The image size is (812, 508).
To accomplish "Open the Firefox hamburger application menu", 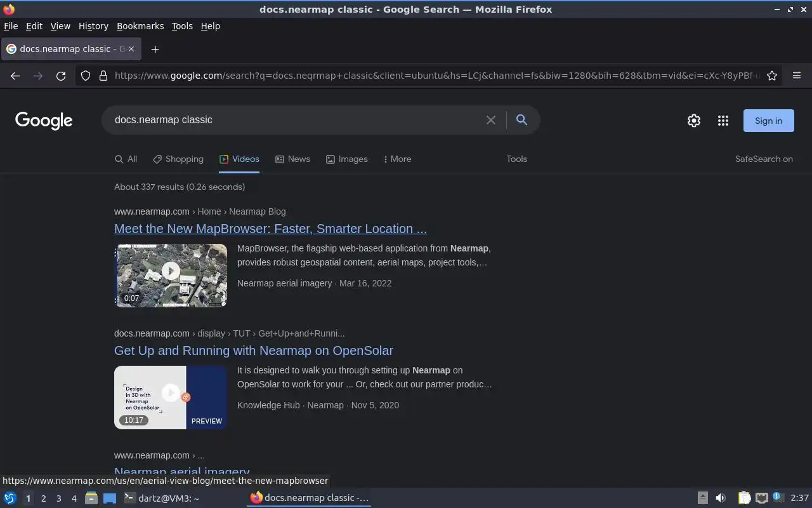I will [797, 76].
